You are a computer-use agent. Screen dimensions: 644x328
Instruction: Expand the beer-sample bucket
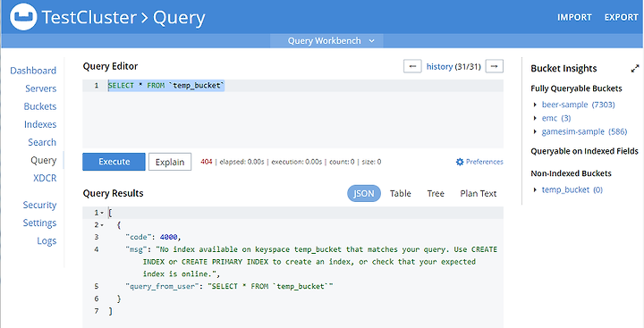coord(535,105)
